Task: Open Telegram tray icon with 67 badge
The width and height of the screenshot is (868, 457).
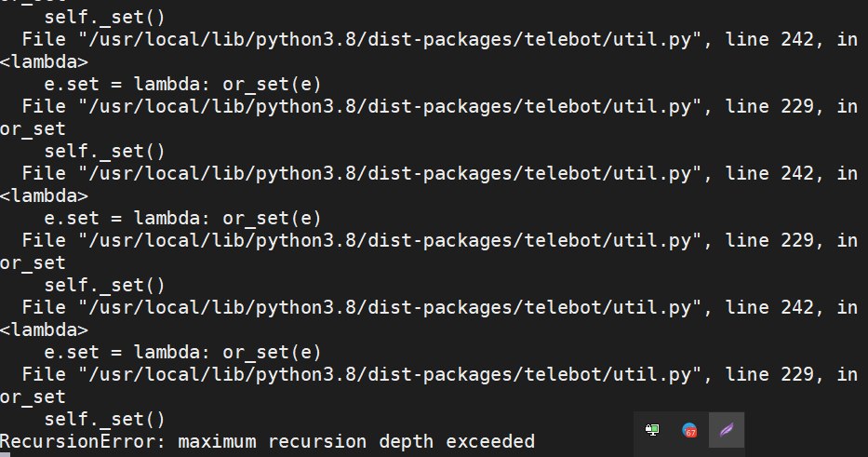Action: [689, 430]
